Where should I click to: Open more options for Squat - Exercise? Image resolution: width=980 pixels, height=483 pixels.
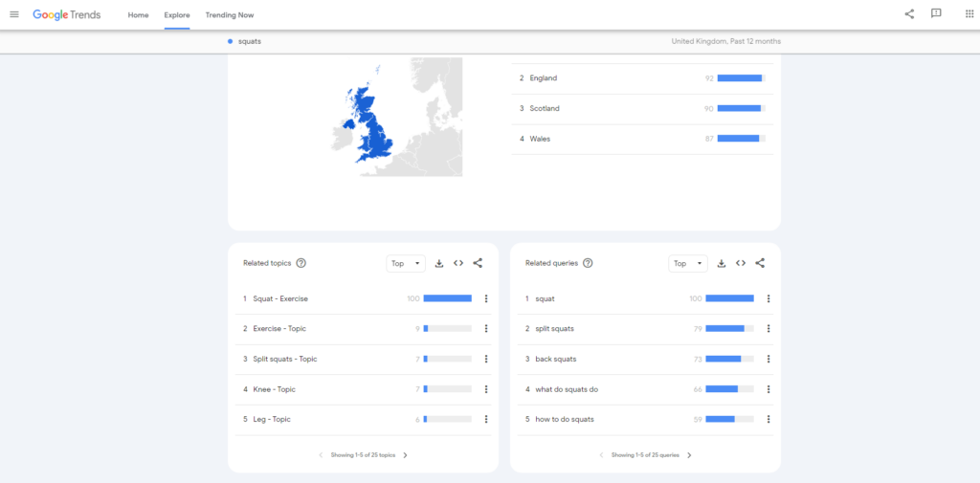(486, 298)
